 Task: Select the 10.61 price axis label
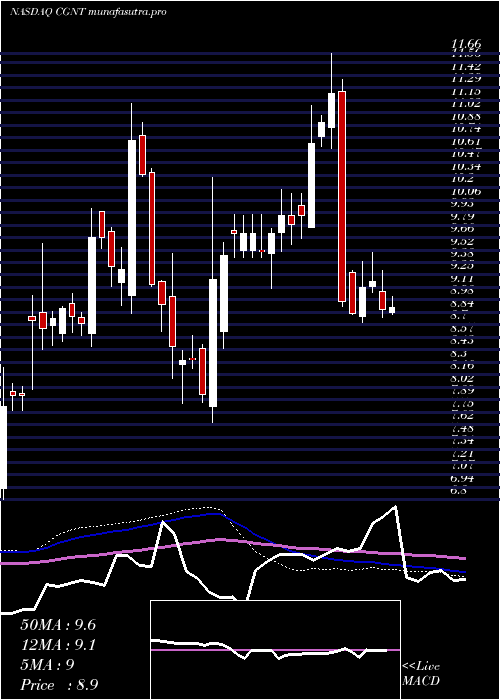pos(466,142)
